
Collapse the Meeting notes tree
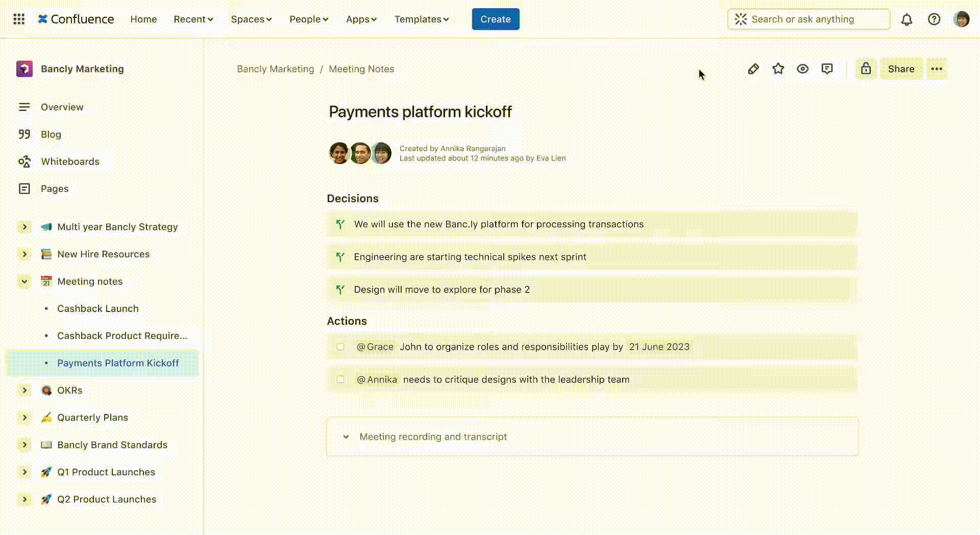24,281
